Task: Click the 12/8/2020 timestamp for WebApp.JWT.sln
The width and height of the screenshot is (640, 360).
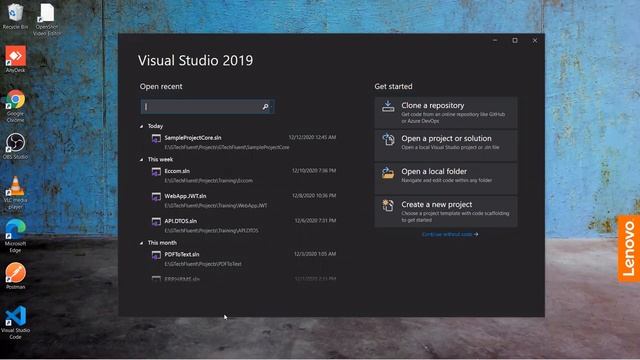Action: coord(314,196)
